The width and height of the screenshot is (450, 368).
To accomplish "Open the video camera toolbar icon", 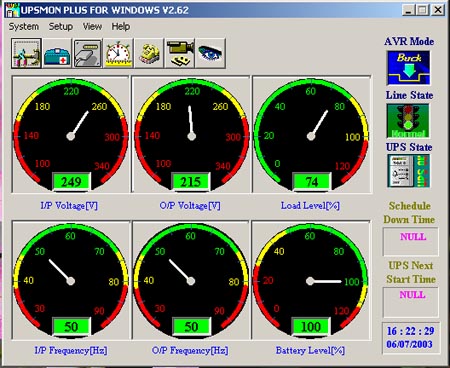I will tap(179, 53).
